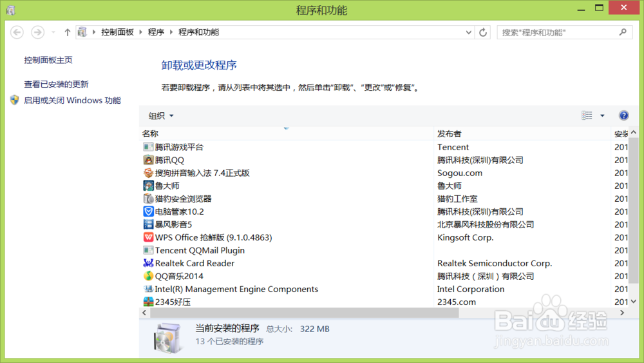This screenshot has height=363, width=644.
Task: Click the WPS Office icon
Action: tap(148, 237)
